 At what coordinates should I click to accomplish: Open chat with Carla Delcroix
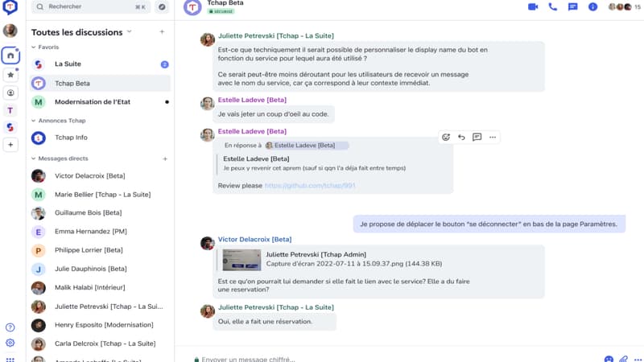coord(100,343)
